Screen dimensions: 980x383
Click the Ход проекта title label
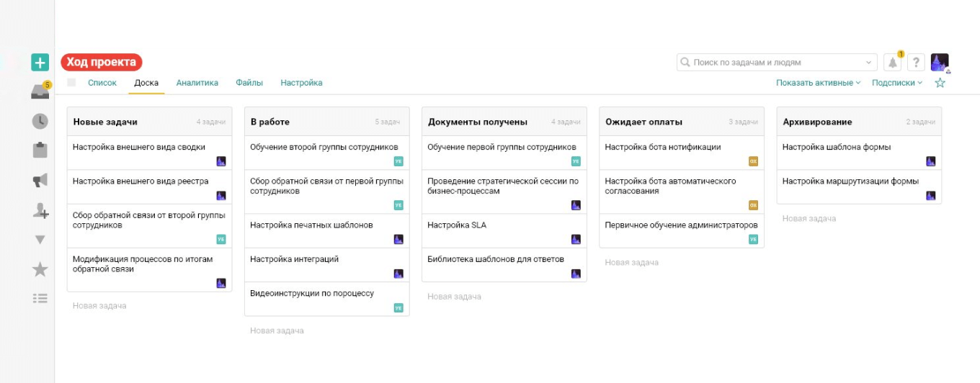click(x=102, y=63)
